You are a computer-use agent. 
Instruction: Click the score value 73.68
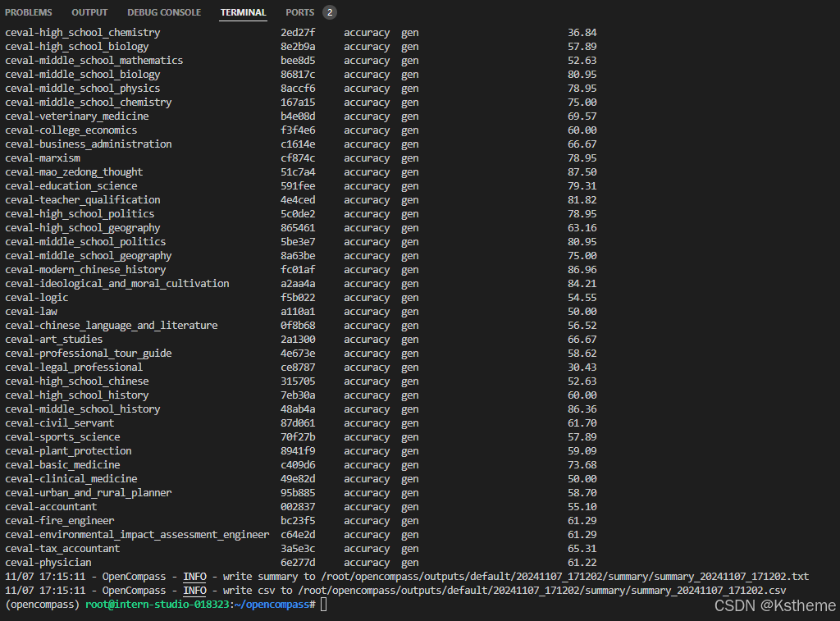(582, 464)
